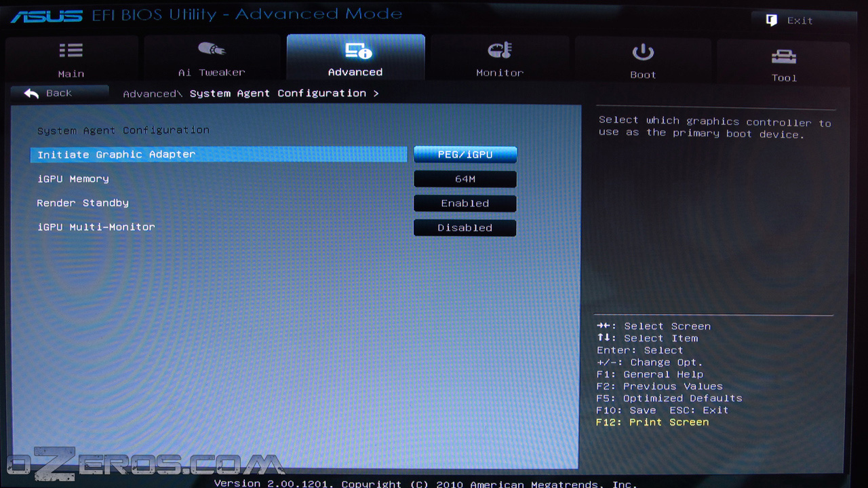Open the Monitor tab

point(500,59)
